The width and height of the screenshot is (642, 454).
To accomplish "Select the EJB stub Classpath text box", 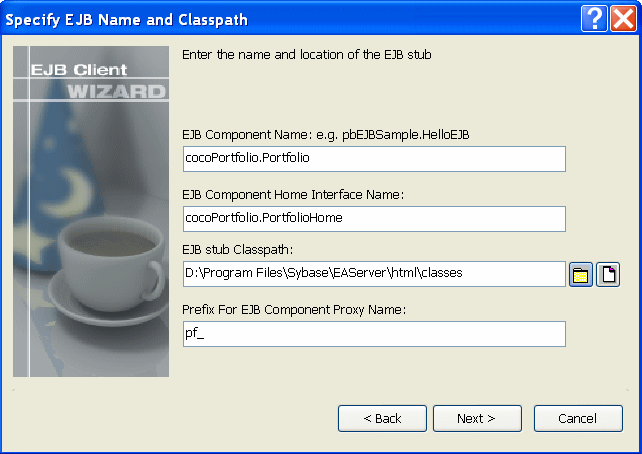I will point(374,274).
